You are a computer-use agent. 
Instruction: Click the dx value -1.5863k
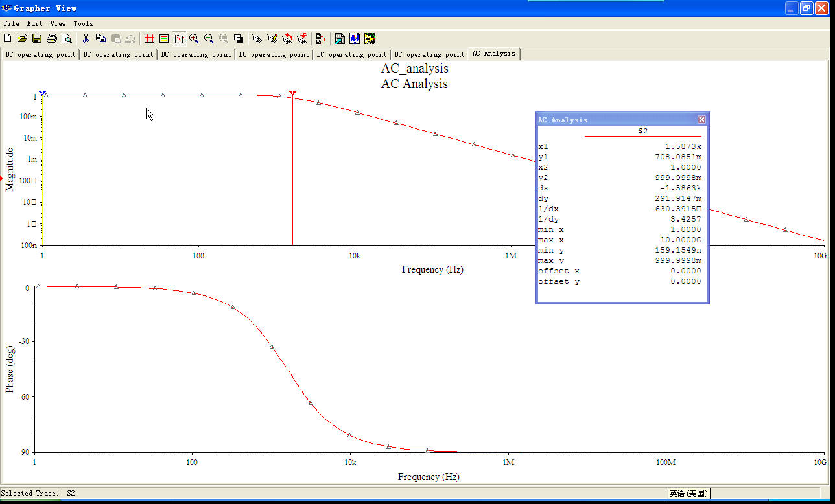680,189
